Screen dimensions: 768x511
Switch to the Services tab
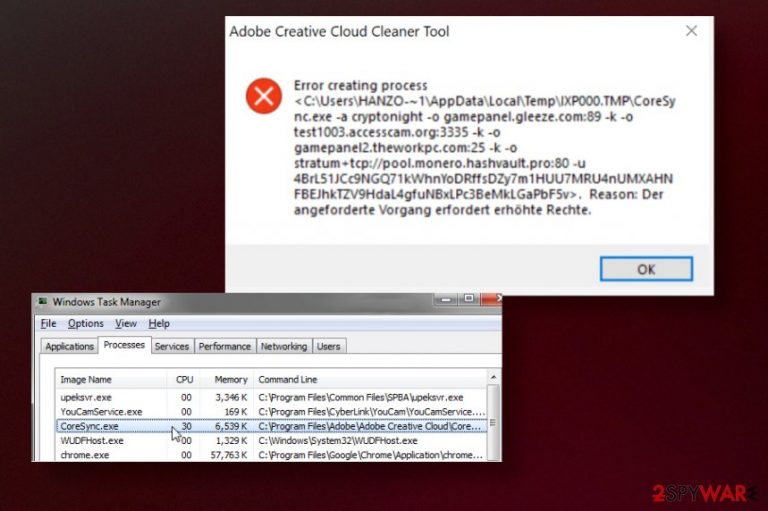pos(172,346)
